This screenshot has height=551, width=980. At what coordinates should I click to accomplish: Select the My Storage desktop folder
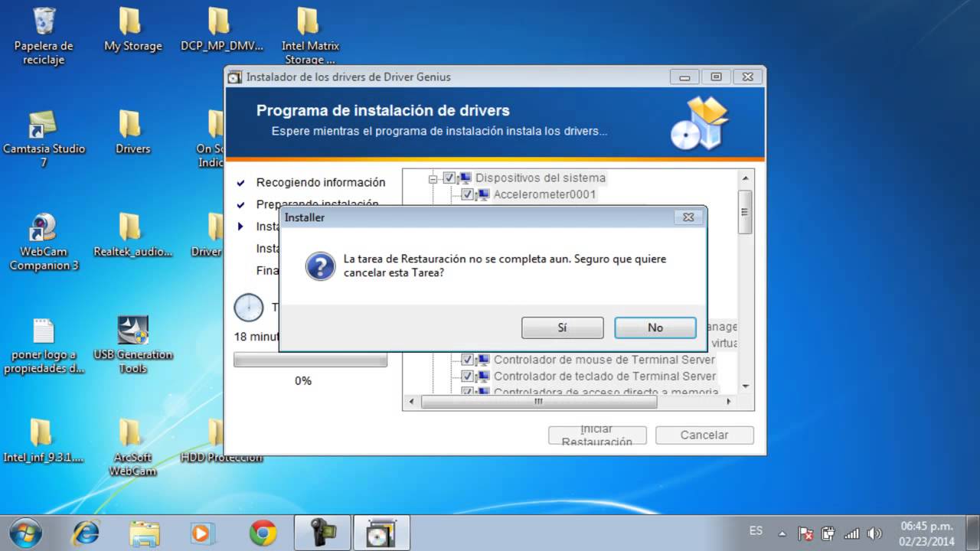click(132, 31)
